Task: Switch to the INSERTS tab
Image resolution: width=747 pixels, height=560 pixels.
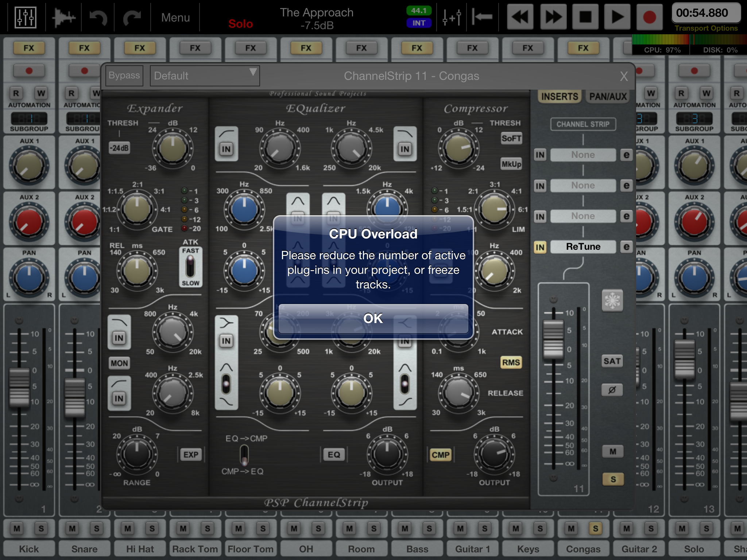Action: coord(560,97)
